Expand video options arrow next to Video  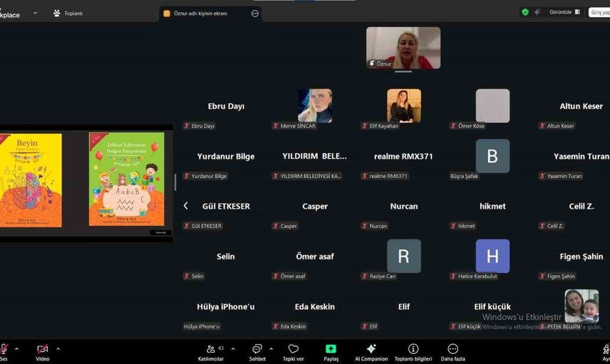tap(58, 349)
